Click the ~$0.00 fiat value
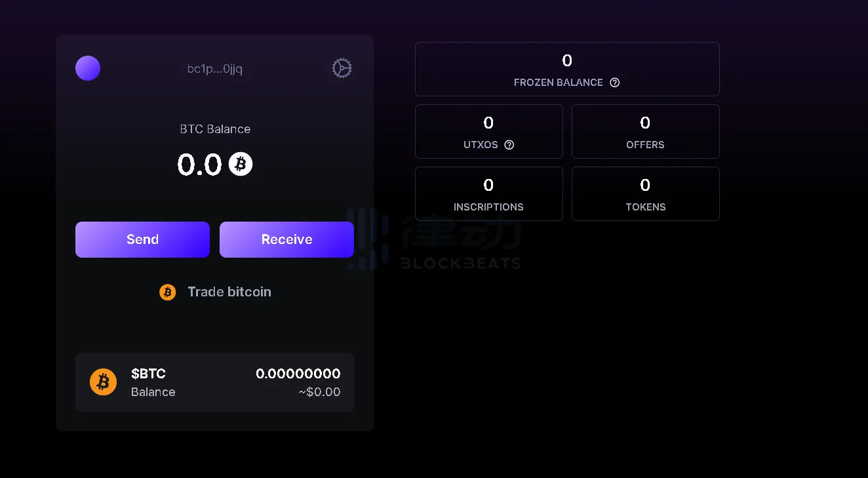Image resolution: width=868 pixels, height=478 pixels. pyautogui.click(x=319, y=392)
